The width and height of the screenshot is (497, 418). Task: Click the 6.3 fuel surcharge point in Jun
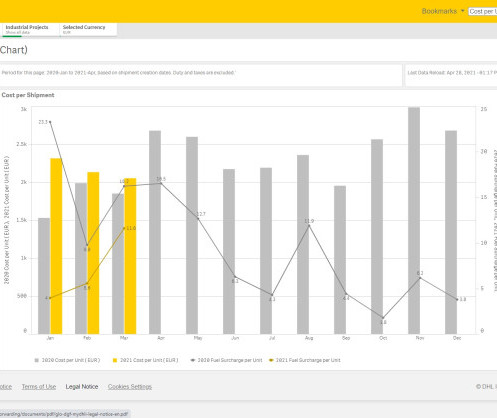235,276
